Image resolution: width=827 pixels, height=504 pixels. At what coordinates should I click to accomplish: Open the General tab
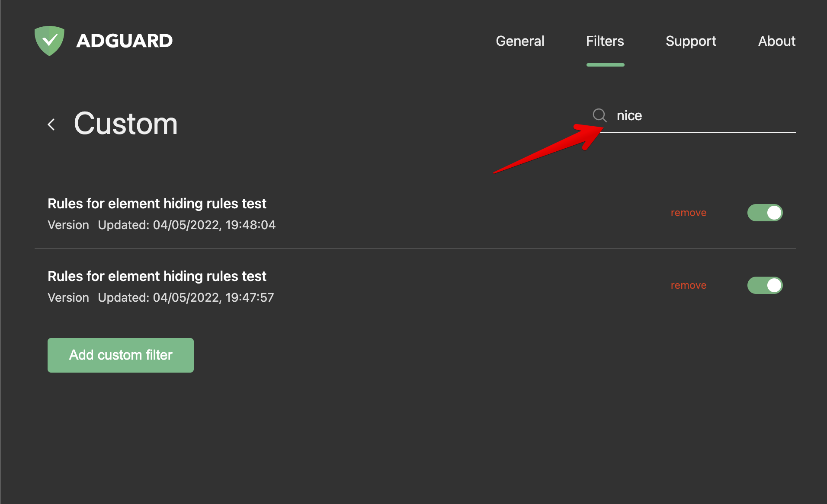point(519,41)
